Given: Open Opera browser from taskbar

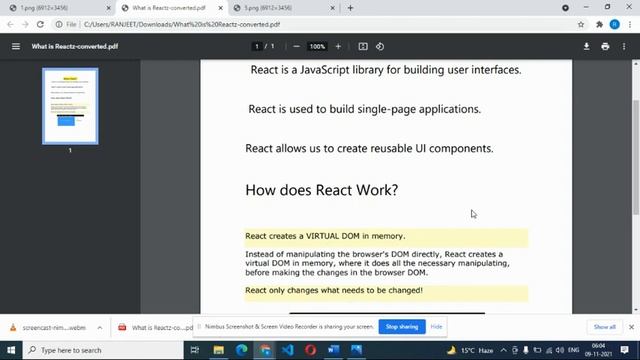Looking at the screenshot, I should pos(311,350).
